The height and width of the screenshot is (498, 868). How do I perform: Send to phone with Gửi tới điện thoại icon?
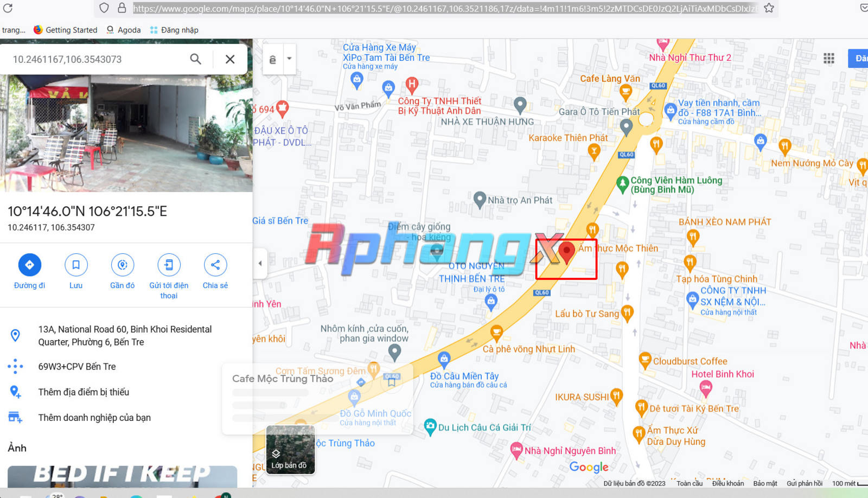169,265
